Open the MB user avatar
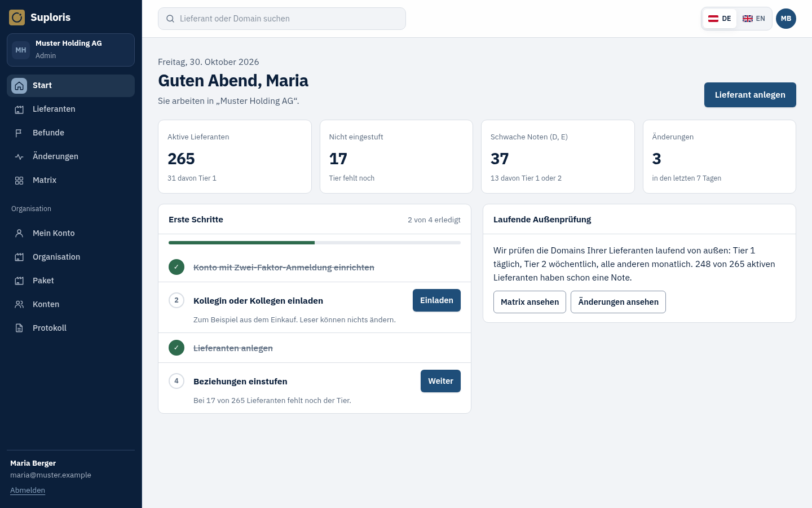This screenshot has height=508, width=812. click(x=786, y=19)
